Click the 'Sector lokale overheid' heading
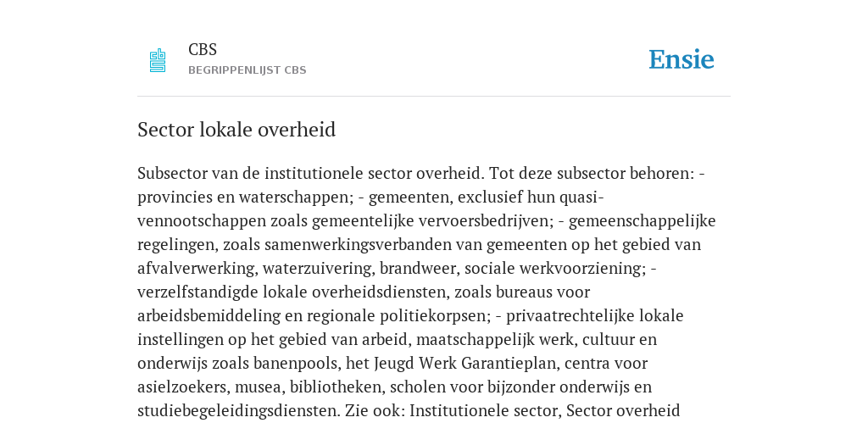This screenshot has height=434, width=868. (236, 130)
